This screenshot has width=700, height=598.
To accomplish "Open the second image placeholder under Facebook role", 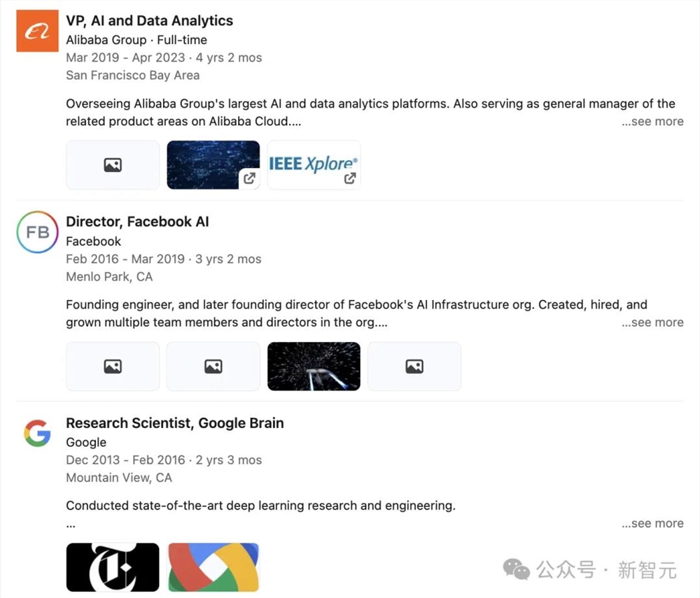I will [213, 366].
